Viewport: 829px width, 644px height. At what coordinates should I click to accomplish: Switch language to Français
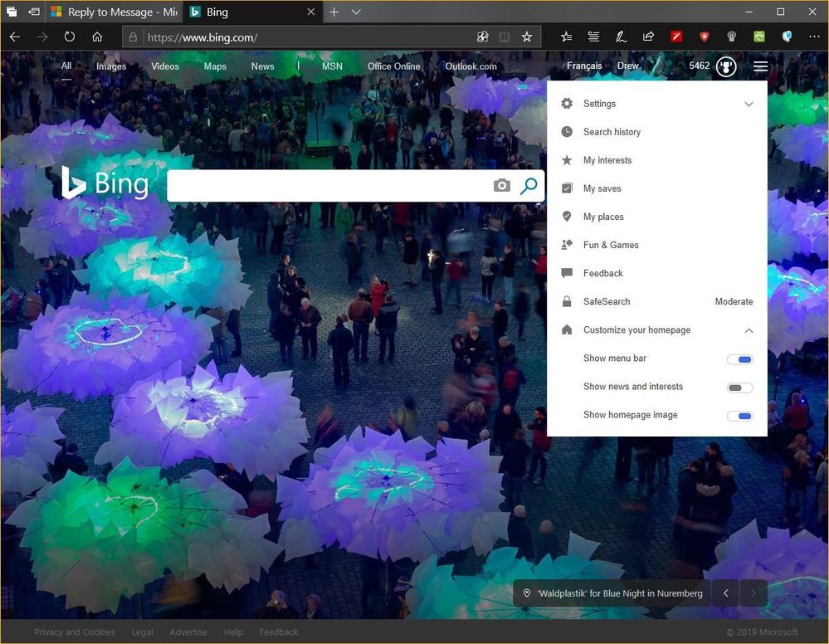click(584, 66)
